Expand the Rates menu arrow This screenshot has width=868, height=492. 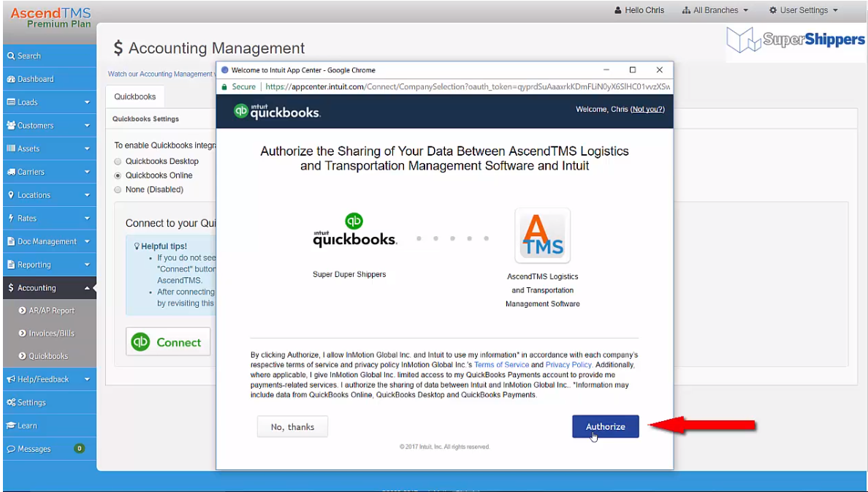(87, 219)
